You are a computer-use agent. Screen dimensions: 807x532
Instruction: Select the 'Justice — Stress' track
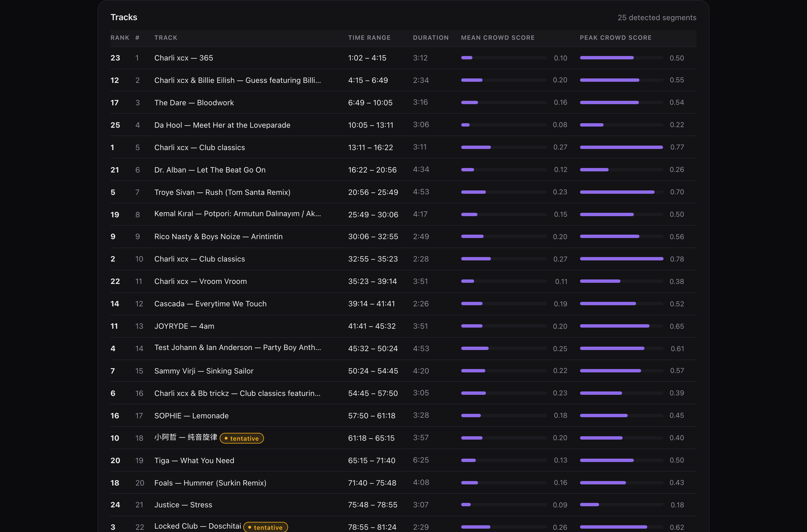(183, 505)
